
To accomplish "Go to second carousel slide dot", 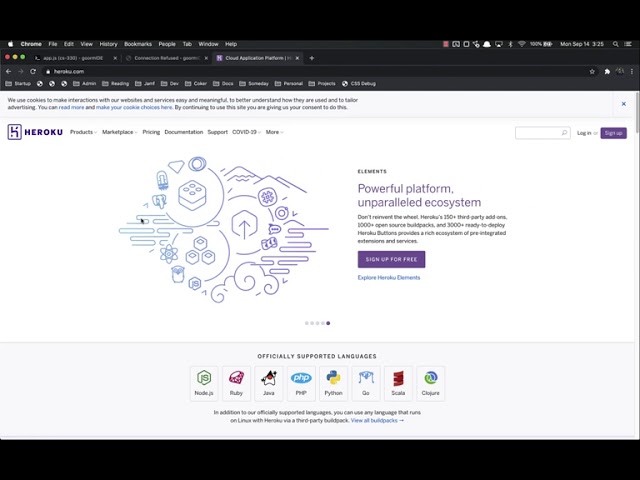I will (312, 323).
